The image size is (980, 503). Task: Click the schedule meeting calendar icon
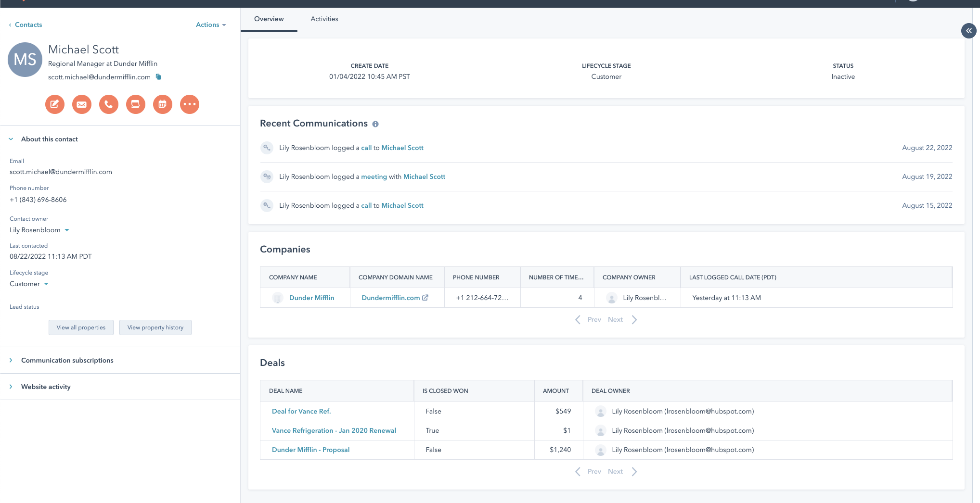click(x=163, y=104)
